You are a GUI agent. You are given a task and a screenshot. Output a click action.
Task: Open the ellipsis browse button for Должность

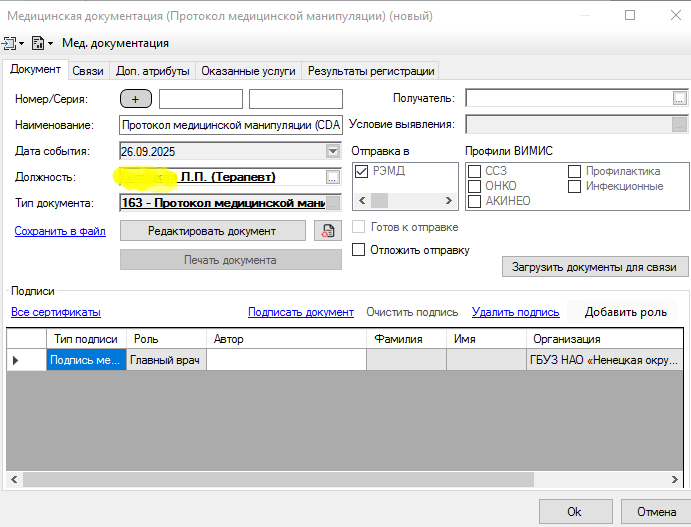click(x=333, y=177)
